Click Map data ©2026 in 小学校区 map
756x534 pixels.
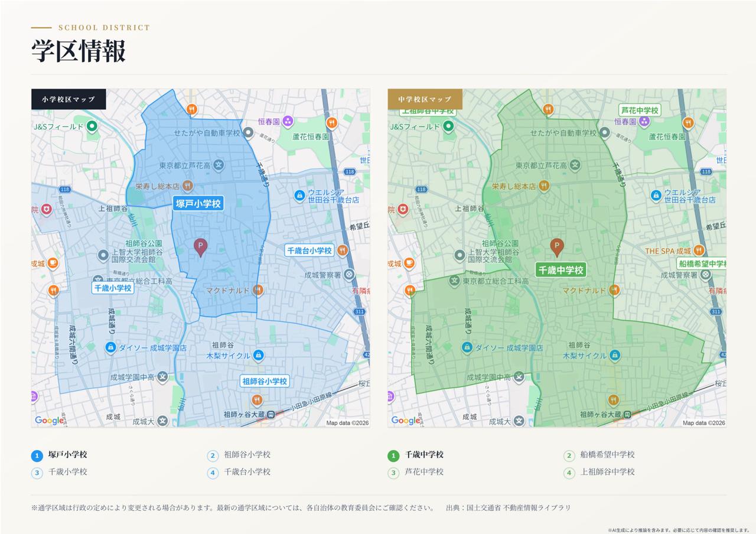coord(347,423)
